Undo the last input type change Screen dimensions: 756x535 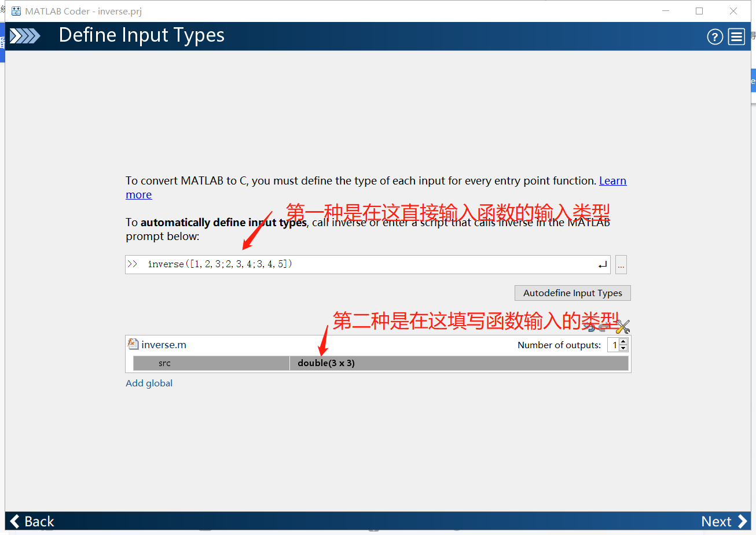[x=589, y=327]
